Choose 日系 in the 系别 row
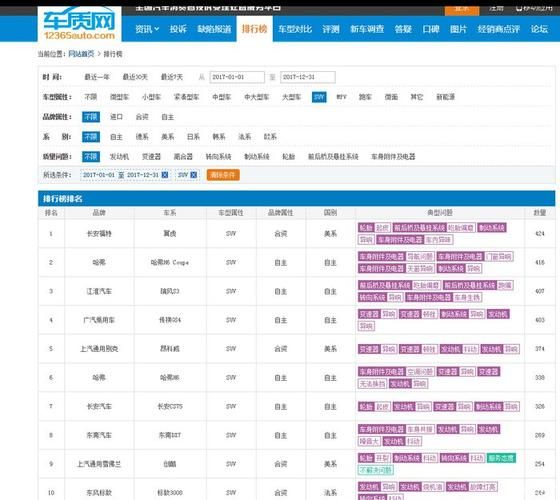The image size is (560, 500). (193, 137)
